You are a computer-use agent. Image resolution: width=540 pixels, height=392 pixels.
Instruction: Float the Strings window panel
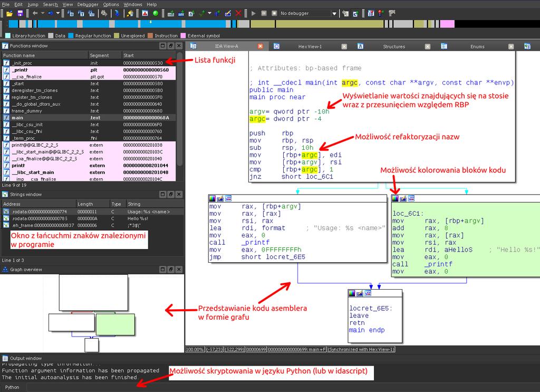coord(171,194)
